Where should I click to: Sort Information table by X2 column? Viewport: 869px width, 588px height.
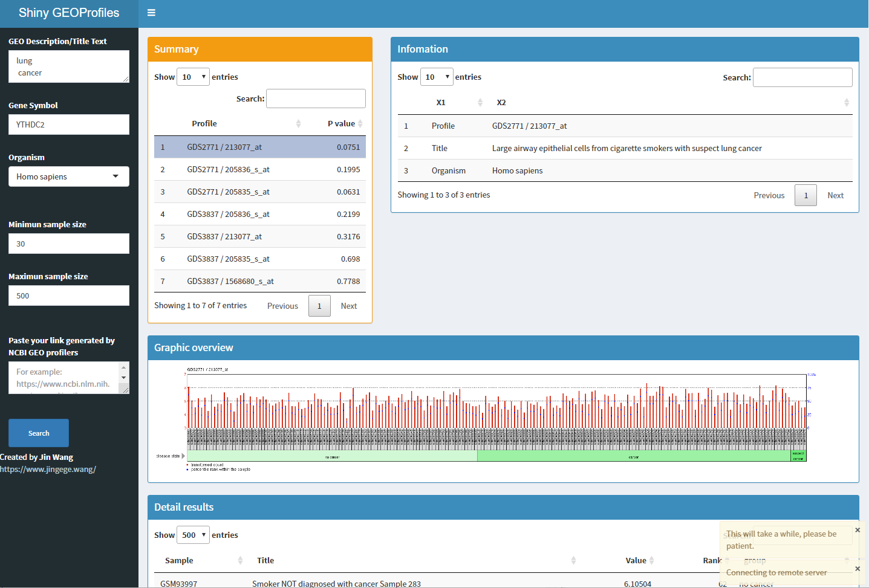pyautogui.click(x=501, y=102)
